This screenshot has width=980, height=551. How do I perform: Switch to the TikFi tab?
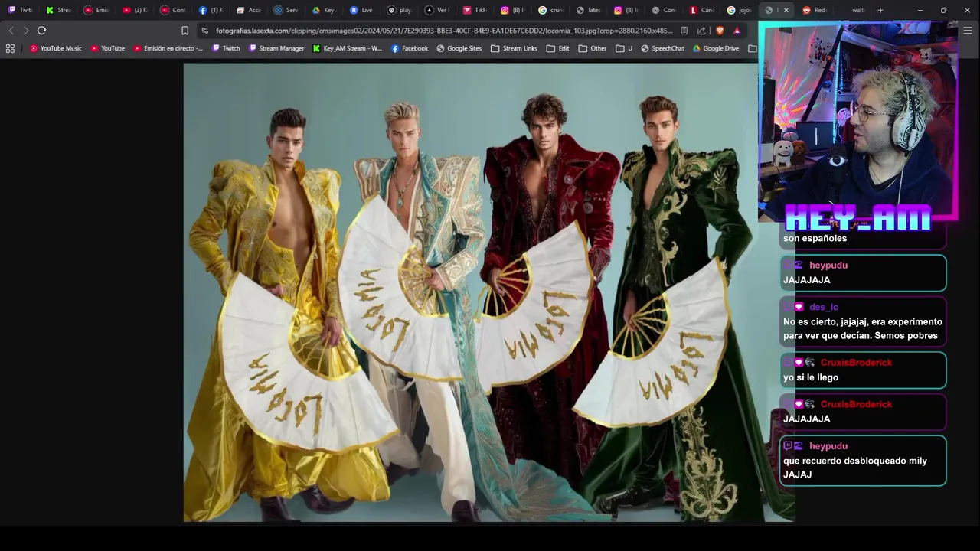tap(475, 10)
